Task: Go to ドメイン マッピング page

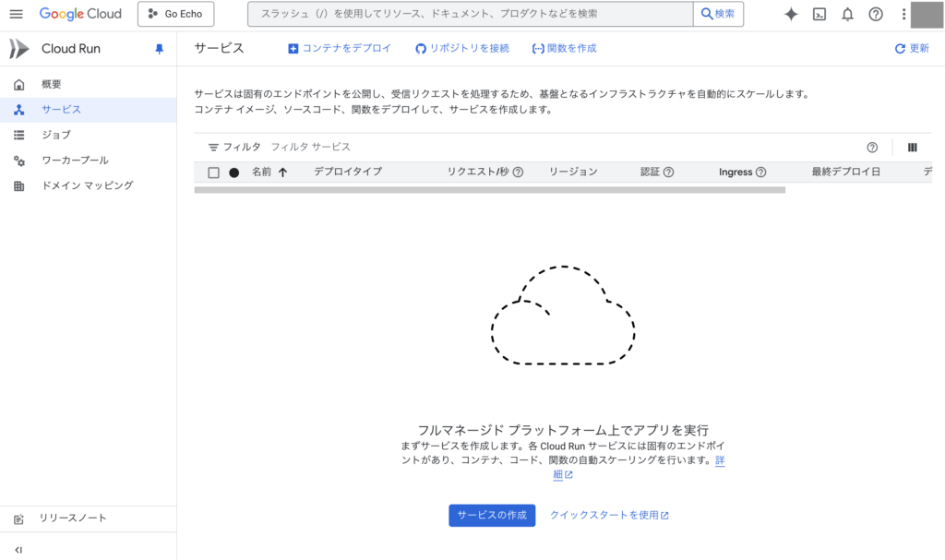Action: pos(87,185)
